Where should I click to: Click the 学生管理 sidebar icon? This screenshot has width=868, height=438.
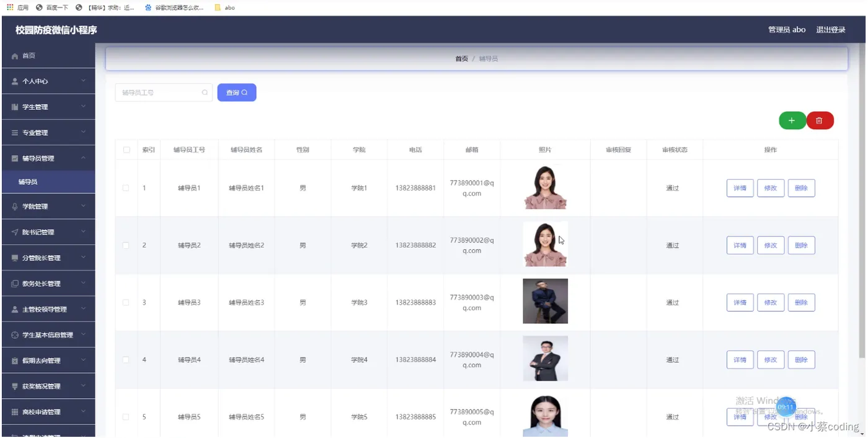click(15, 107)
